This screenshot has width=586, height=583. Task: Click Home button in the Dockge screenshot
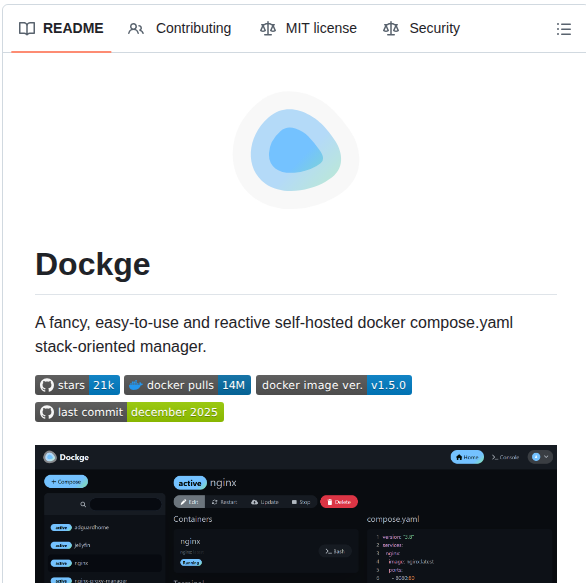click(x=467, y=457)
